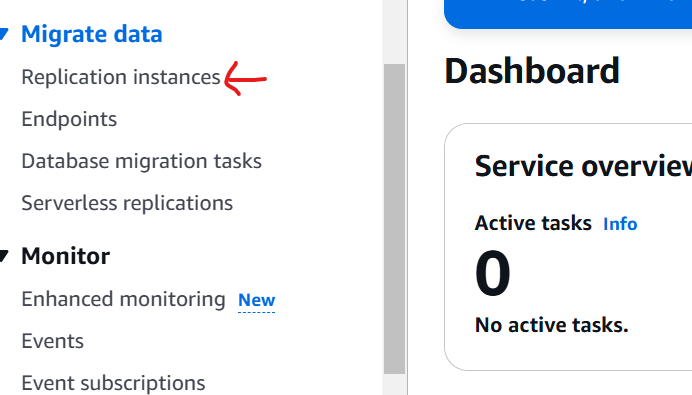
Task: Click the Migrate data section heading
Action: [x=92, y=34]
